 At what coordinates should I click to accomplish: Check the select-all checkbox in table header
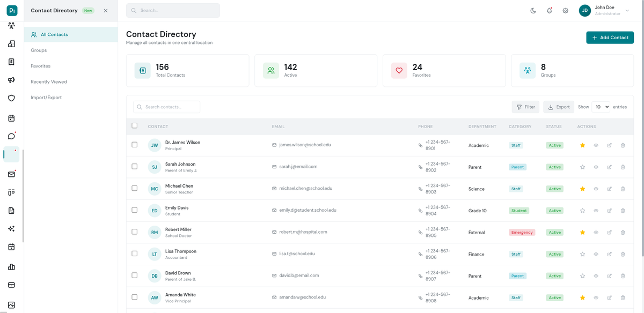point(134,125)
